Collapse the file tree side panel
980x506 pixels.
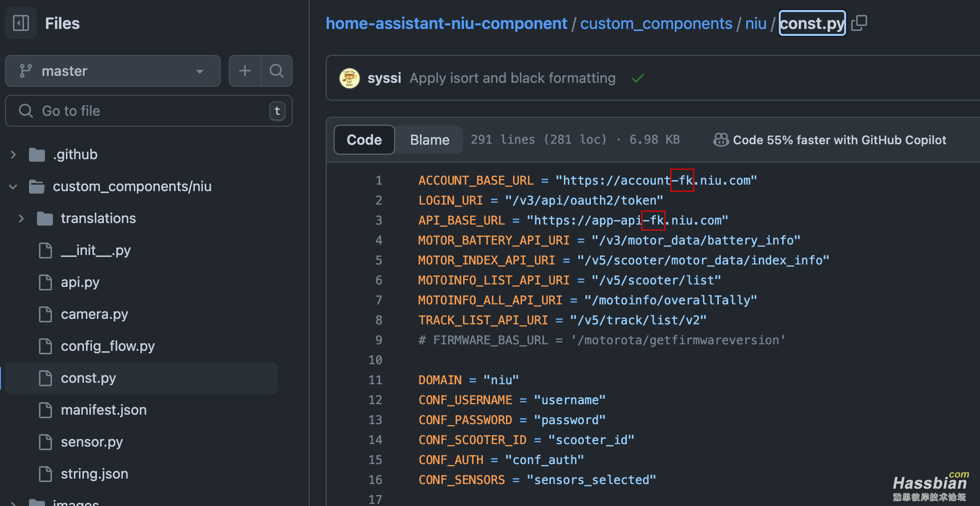coord(21,23)
